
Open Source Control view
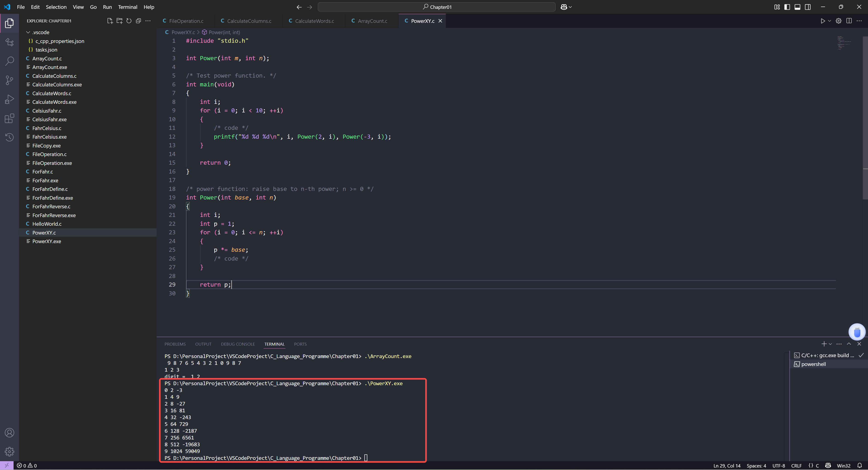(9, 80)
